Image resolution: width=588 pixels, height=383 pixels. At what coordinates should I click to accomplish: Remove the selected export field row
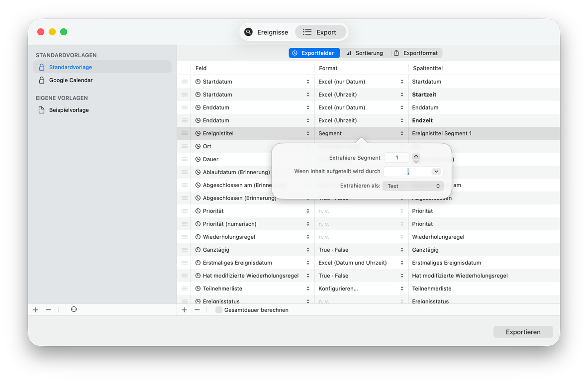click(197, 310)
